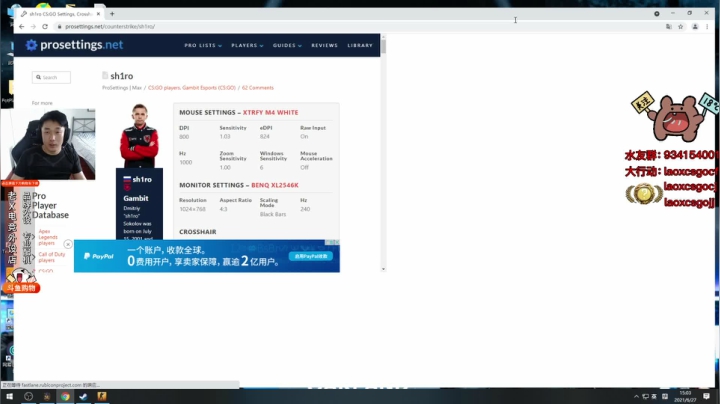720x404 pixels.
Task: Expand the GUIDES navigation dropdown
Action: [287, 45]
